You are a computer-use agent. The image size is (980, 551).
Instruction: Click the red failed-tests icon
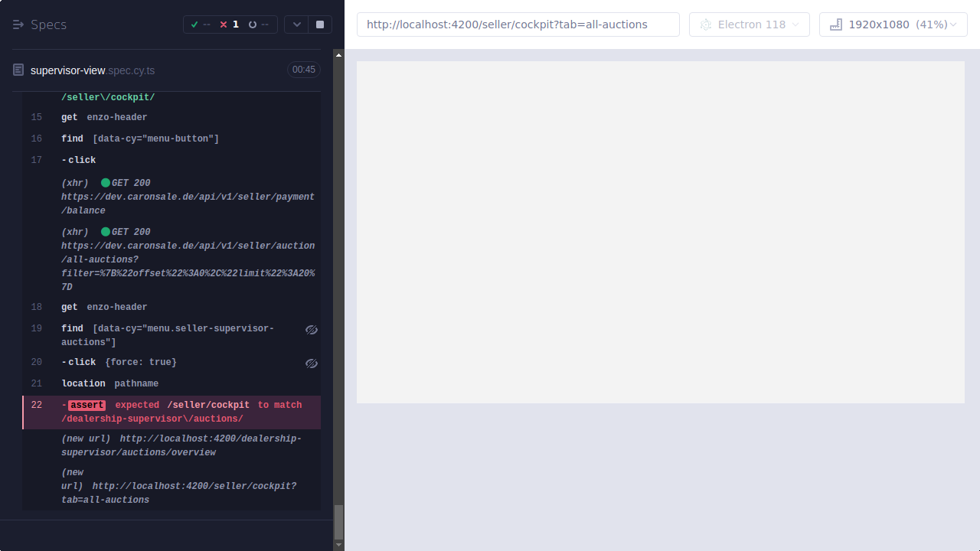[223, 24]
